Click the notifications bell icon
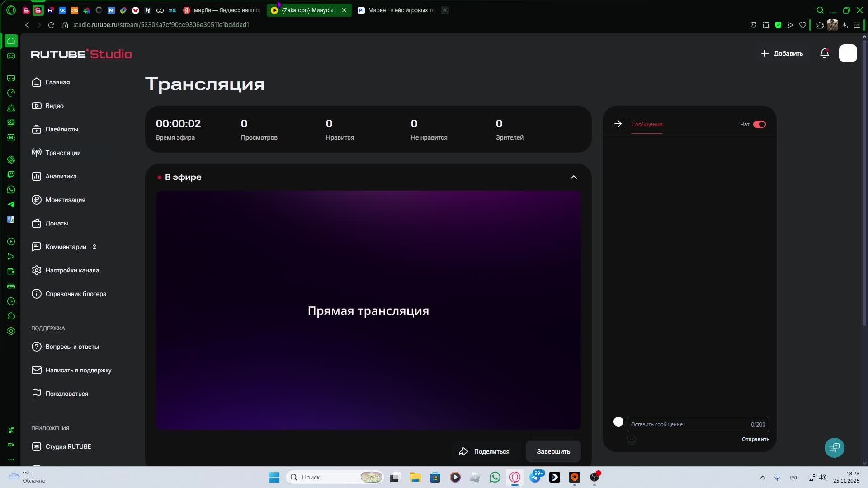 coord(824,53)
